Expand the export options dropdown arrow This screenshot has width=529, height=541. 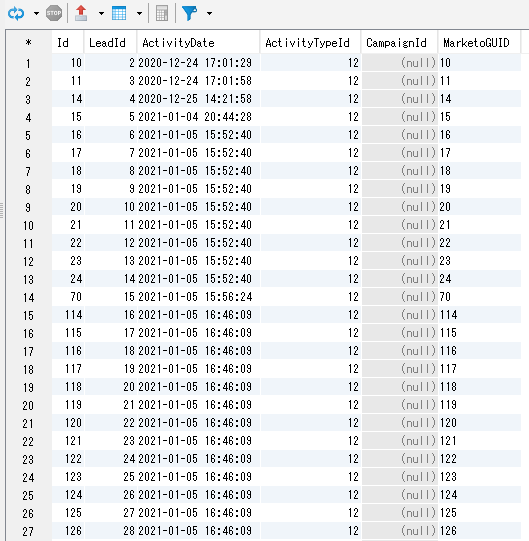(x=101, y=13)
